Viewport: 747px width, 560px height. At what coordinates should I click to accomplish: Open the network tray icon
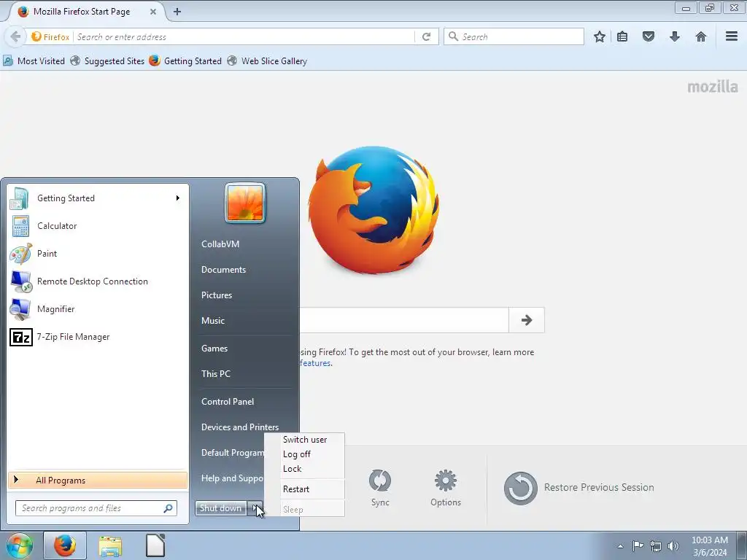656,546
